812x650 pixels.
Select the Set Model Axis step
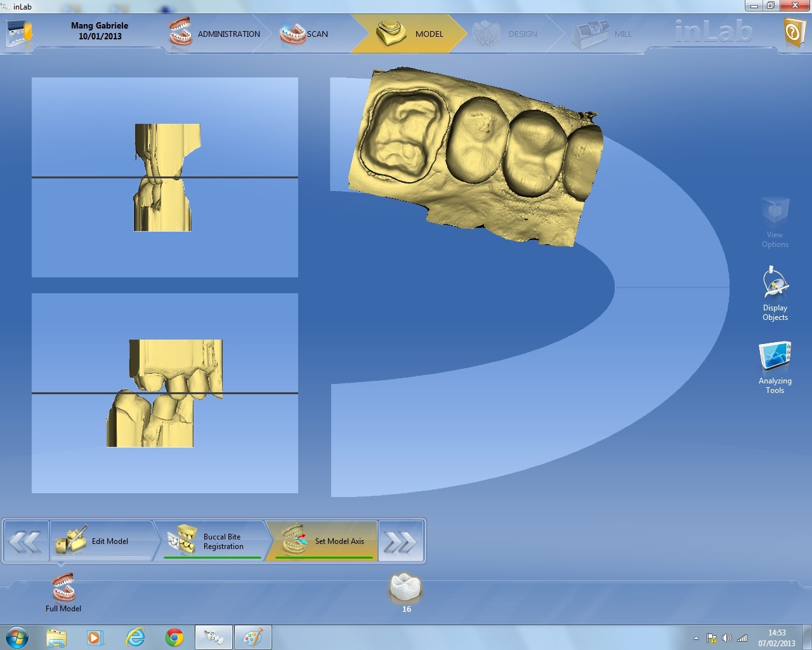tap(322, 541)
